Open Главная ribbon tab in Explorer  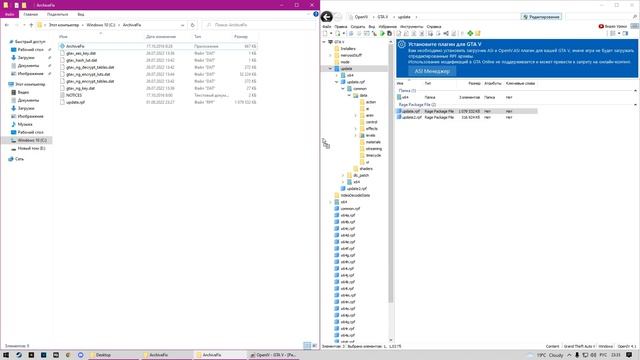pyautogui.click(x=31, y=14)
